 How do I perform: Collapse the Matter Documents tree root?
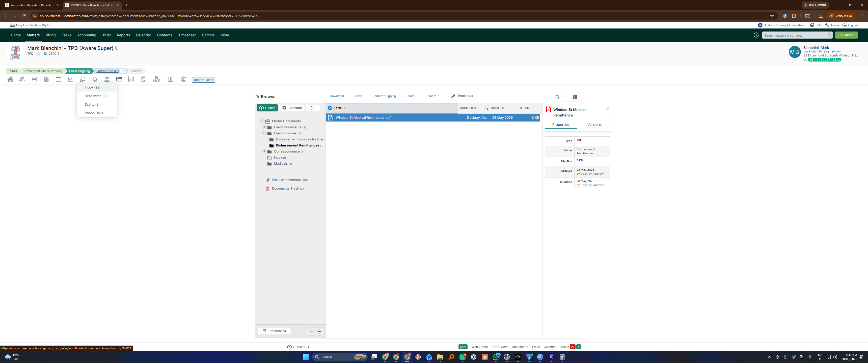tap(262, 121)
